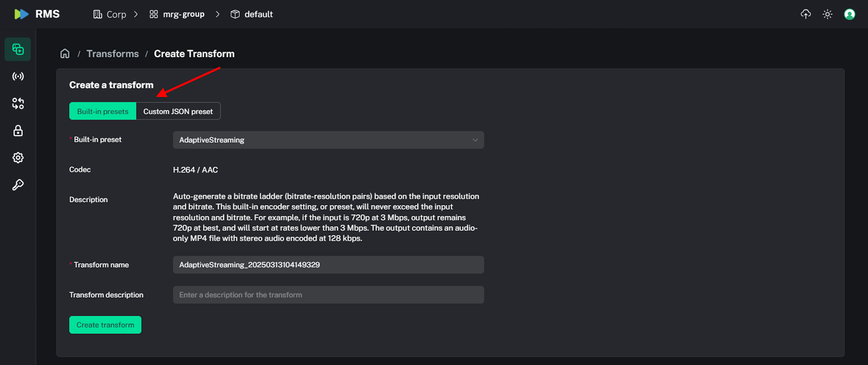Image resolution: width=868 pixels, height=365 pixels.
Task: Go back to Transforms breadcrumb
Action: [113, 54]
